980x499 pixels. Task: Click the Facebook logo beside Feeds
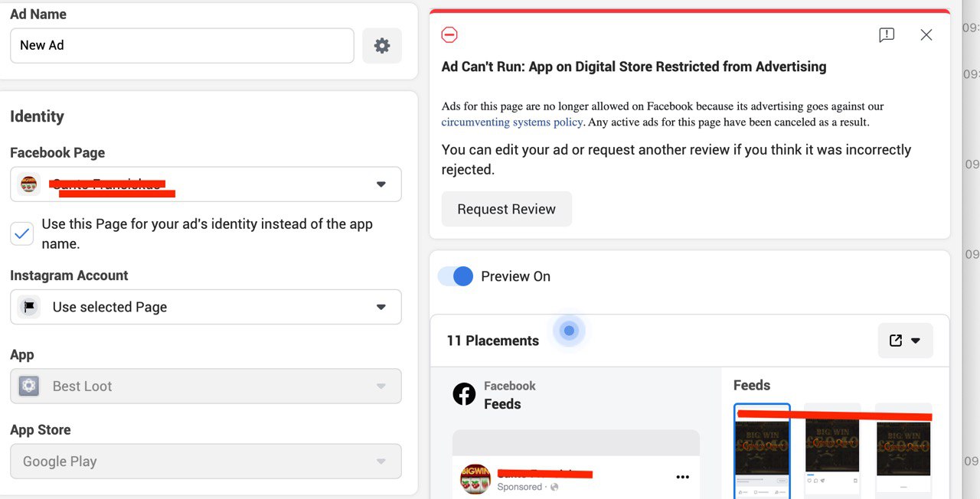(x=464, y=394)
